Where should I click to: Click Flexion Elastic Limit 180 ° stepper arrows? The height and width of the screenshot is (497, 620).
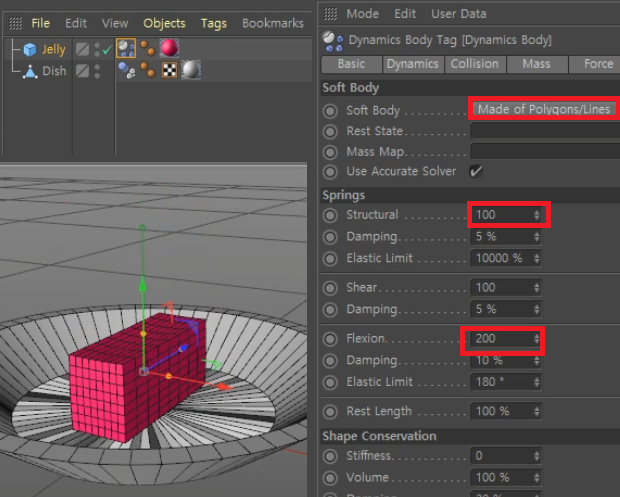click(x=537, y=382)
